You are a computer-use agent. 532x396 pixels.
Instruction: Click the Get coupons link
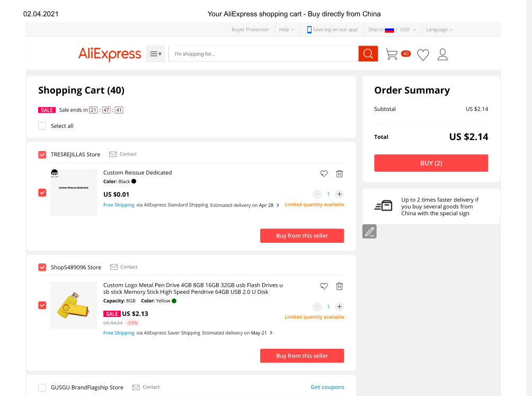point(327,387)
